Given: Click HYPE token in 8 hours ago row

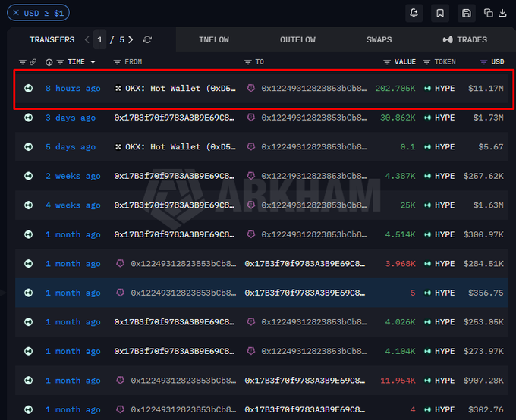Looking at the screenshot, I should click(x=445, y=88).
